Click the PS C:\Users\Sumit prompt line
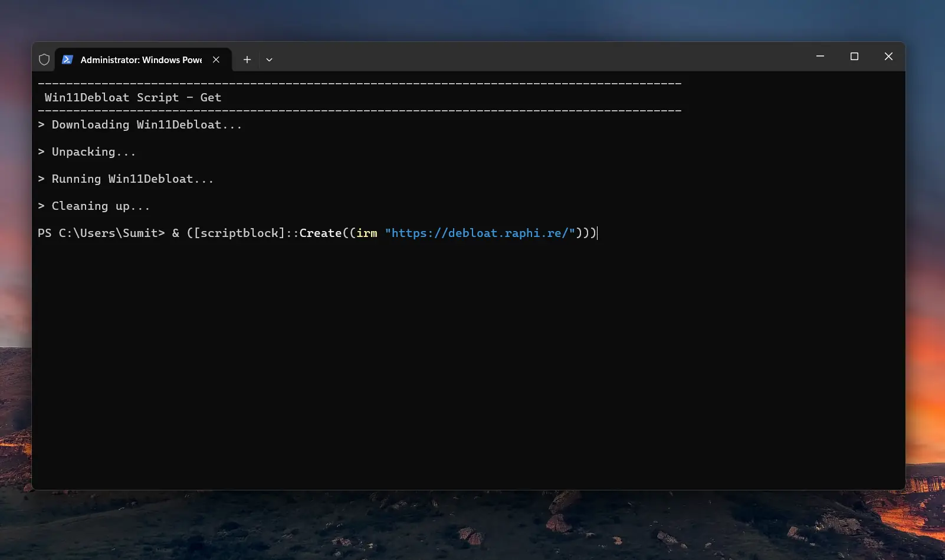945x560 pixels. [x=100, y=233]
